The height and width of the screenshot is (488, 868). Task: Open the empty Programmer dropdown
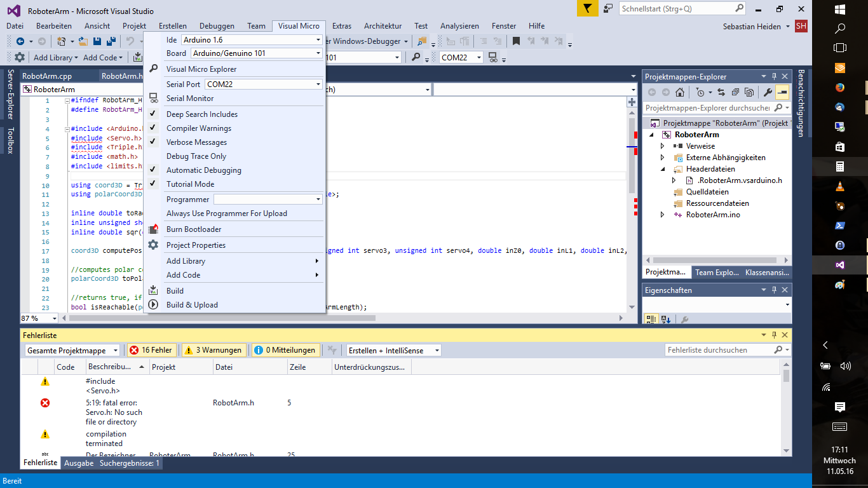pos(268,200)
